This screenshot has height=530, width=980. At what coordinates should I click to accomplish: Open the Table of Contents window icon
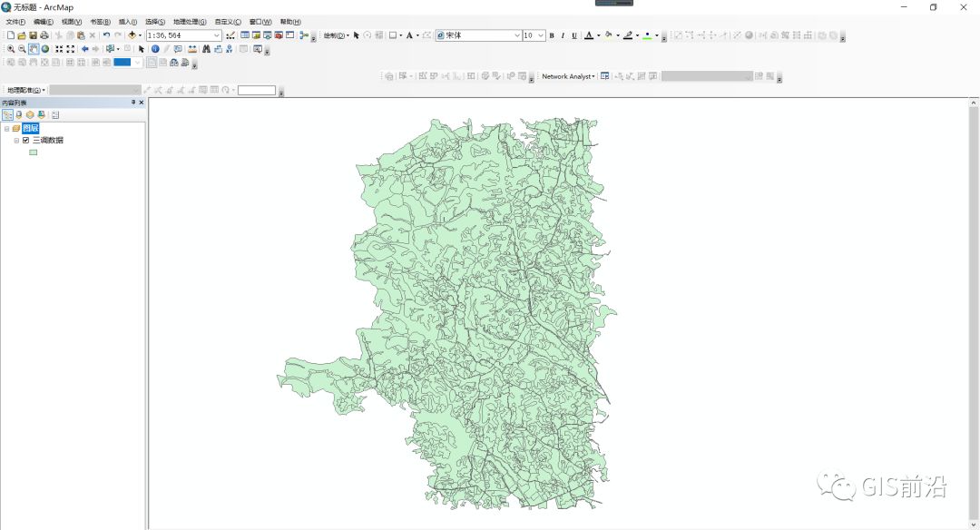(x=245, y=35)
